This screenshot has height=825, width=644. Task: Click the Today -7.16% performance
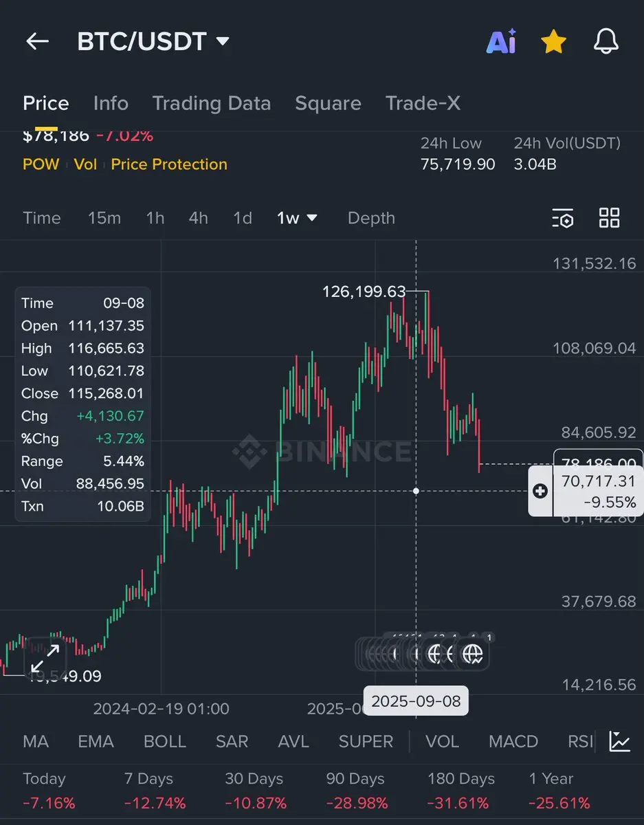coord(49,791)
